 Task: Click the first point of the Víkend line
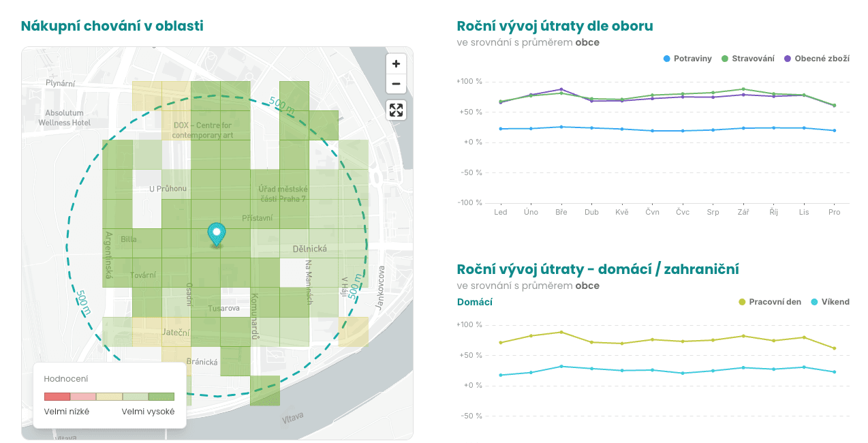coord(501,375)
